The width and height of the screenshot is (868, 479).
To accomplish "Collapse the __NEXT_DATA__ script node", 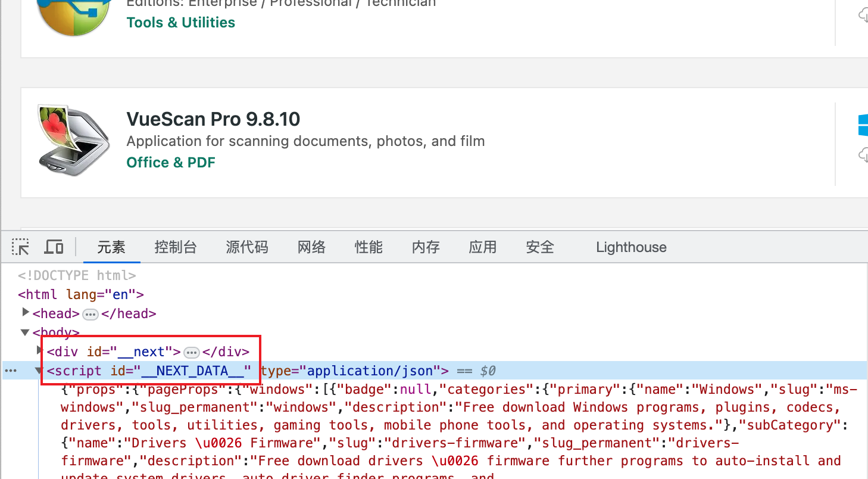I will (39, 371).
